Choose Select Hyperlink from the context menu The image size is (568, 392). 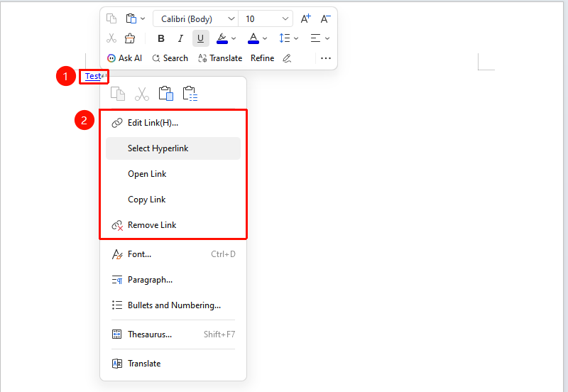click(173, 148)
